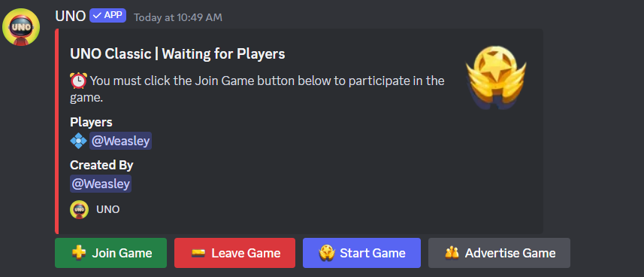Click the star emoji on Start Game
The image size is (644, 277).
(327, 253)
